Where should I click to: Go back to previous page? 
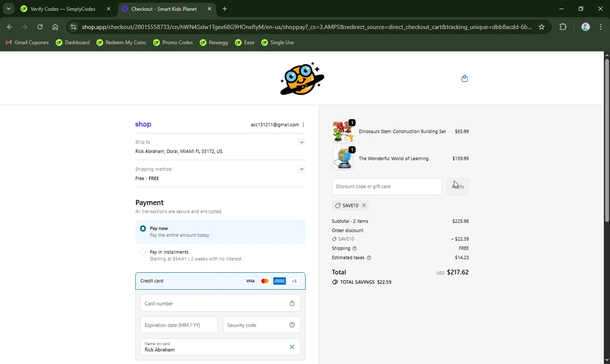(10, 27)
